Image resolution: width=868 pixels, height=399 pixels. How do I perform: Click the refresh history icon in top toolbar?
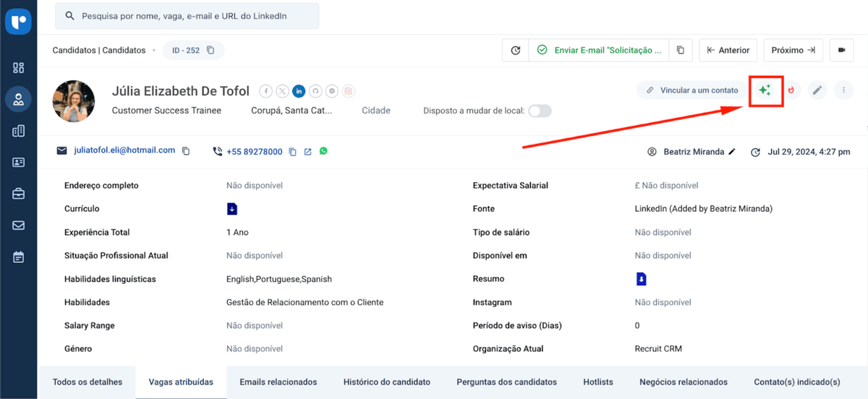tap(516, 51)
